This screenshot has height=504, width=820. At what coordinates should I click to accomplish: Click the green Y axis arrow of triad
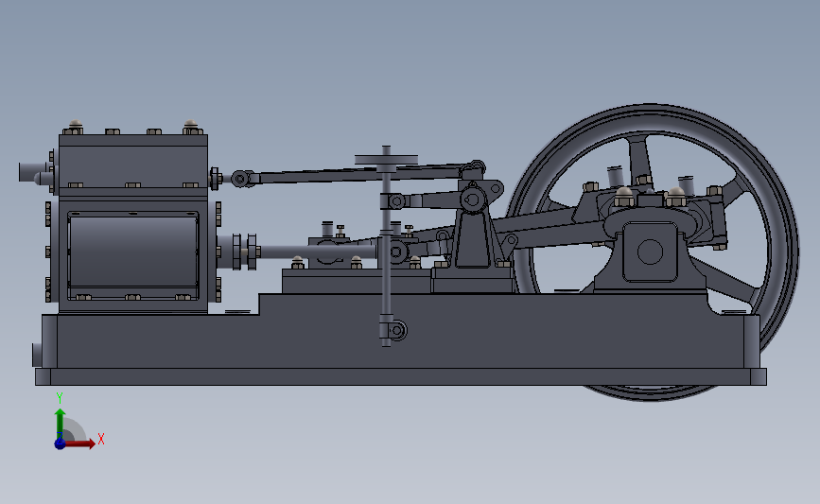pos(61,424)
